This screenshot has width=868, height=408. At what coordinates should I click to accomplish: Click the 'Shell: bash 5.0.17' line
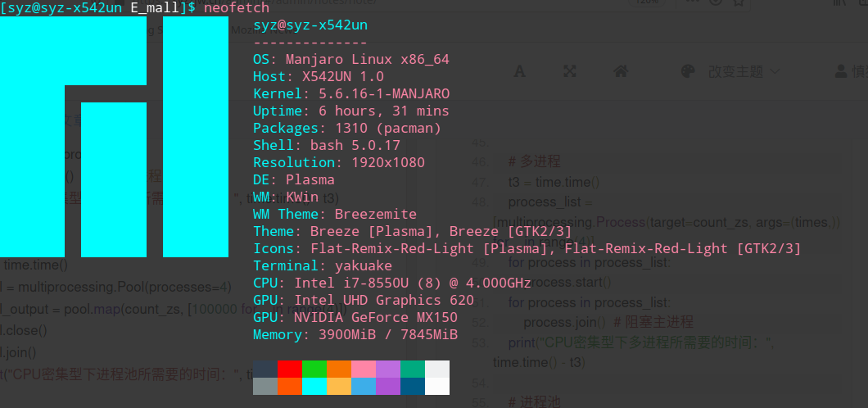click(x=327, y=145)
